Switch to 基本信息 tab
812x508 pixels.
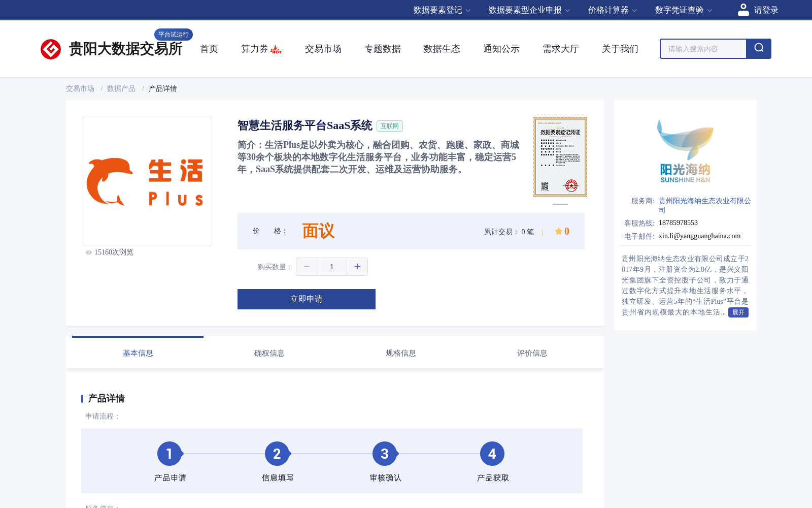(138, 353)
